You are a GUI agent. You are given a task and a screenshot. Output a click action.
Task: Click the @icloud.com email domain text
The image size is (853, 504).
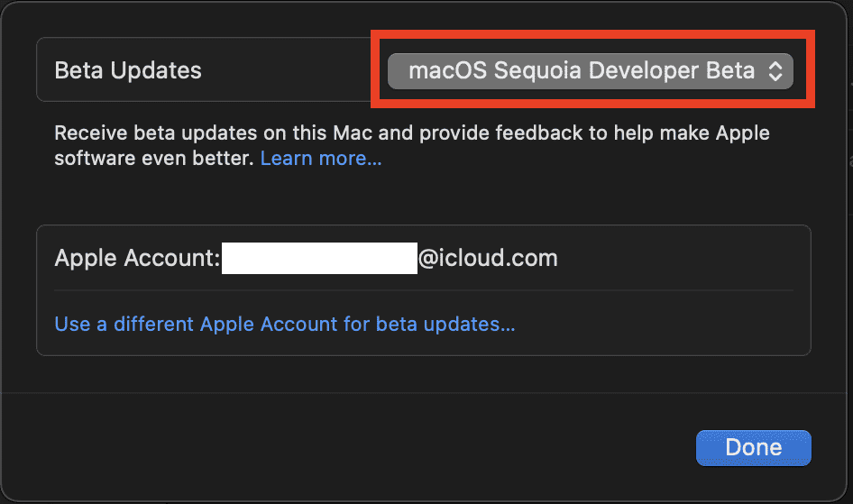pos(488,259)
